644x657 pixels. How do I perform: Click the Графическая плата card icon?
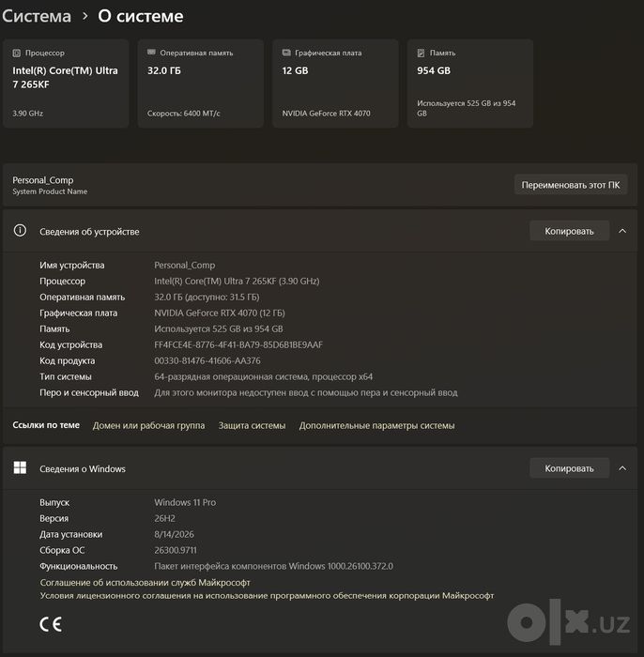(286, 53)
